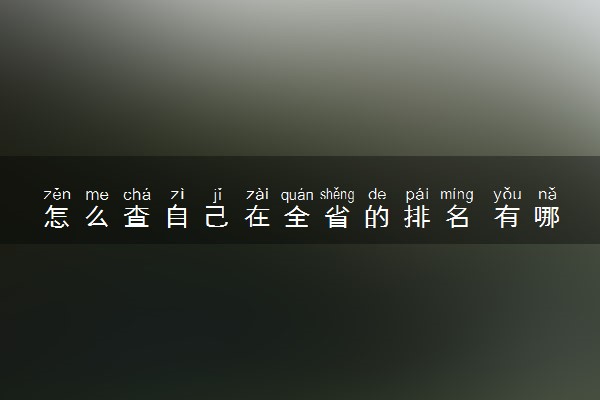Click the character 己 under jǐ

tap(217, 216)
